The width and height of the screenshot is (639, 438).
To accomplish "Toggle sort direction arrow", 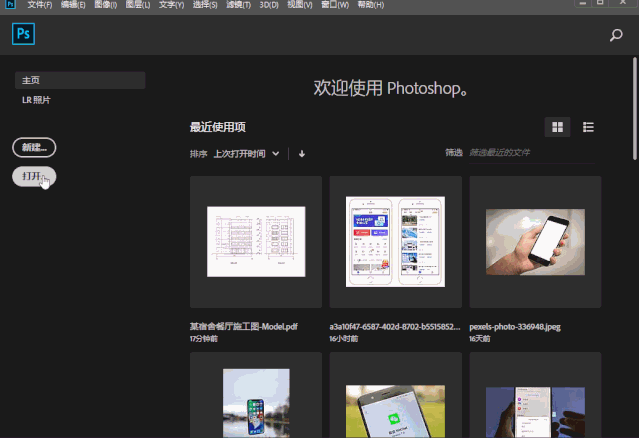I will tap(302, 154).
